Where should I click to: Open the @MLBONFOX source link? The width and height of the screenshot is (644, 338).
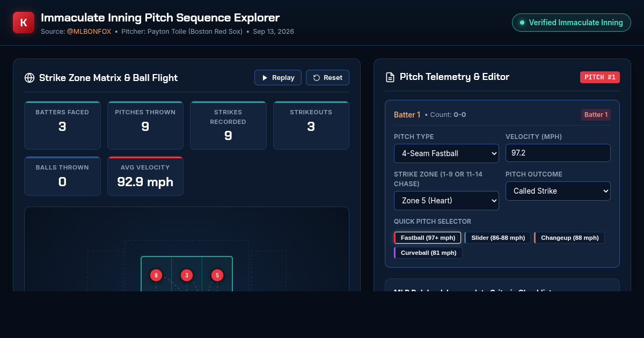click(x=89, y=32)
